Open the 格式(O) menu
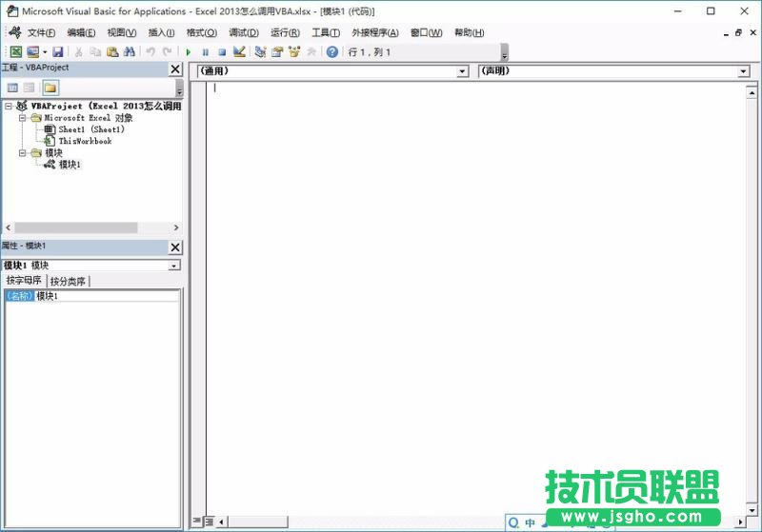 (x=202, y=32)
